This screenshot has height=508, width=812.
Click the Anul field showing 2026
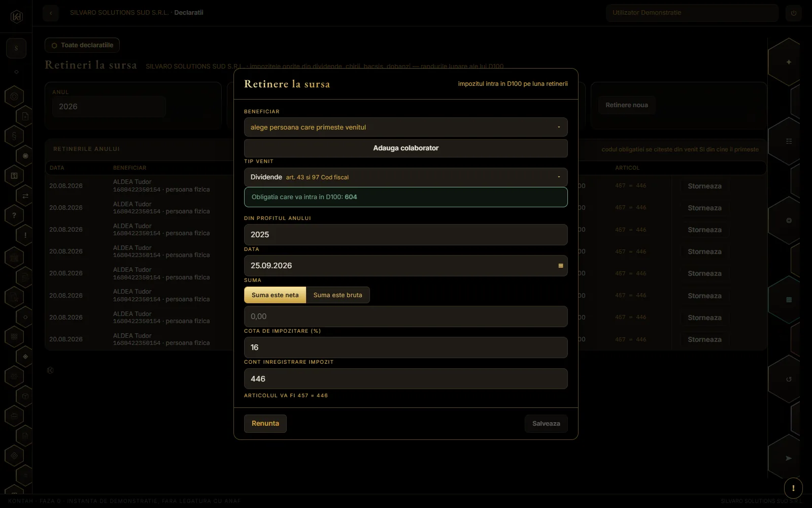pos(109,107)
